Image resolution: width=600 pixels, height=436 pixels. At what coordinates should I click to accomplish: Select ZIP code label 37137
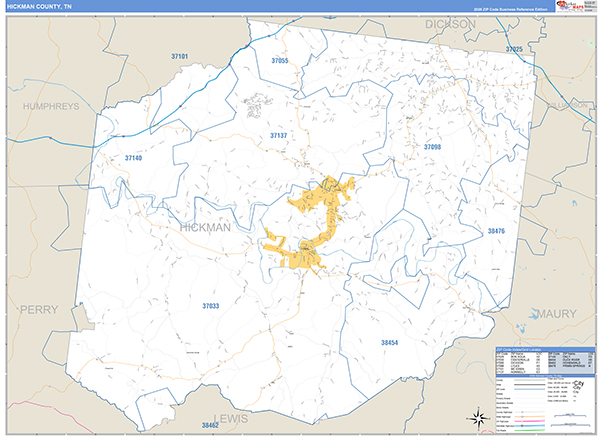coord(279,136)
